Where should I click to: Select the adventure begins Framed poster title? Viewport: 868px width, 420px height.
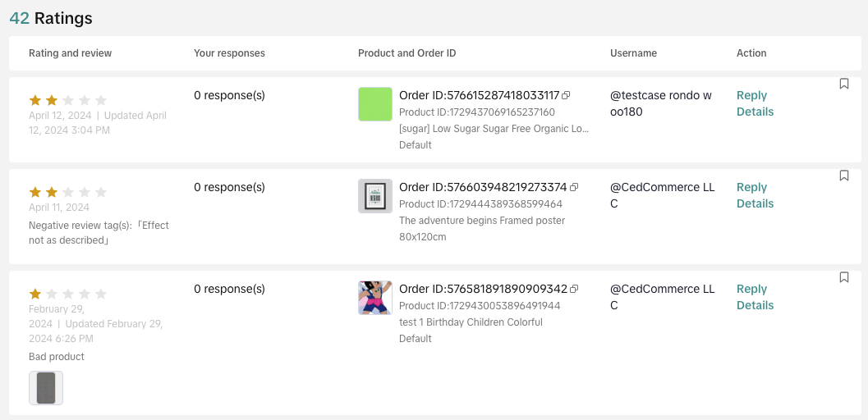(x=482, y=221)
